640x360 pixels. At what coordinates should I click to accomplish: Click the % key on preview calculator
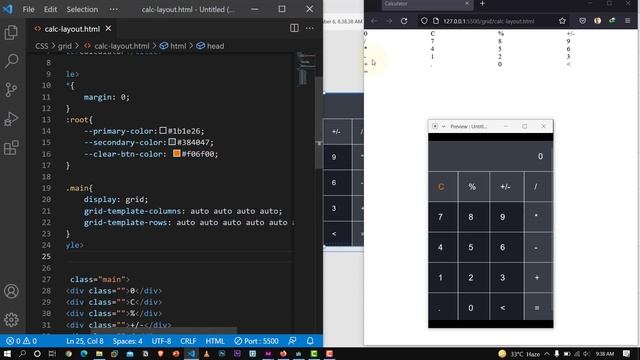(x=472, y=187)
